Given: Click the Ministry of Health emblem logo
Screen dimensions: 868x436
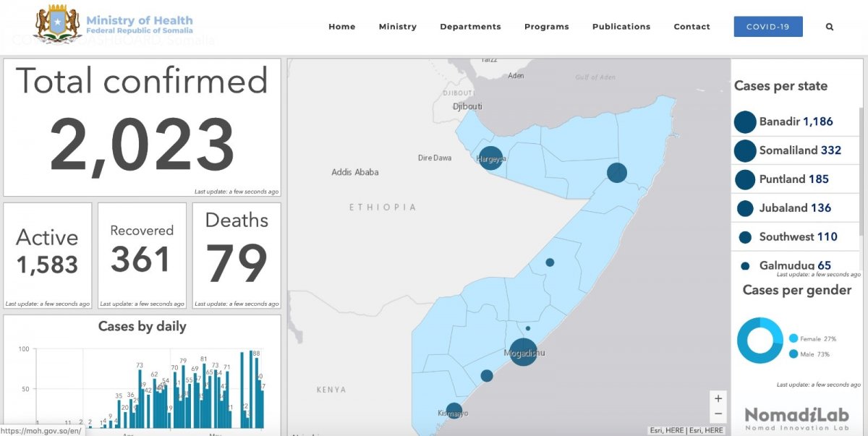Looking at the screenshot, I should coord(59,23).
